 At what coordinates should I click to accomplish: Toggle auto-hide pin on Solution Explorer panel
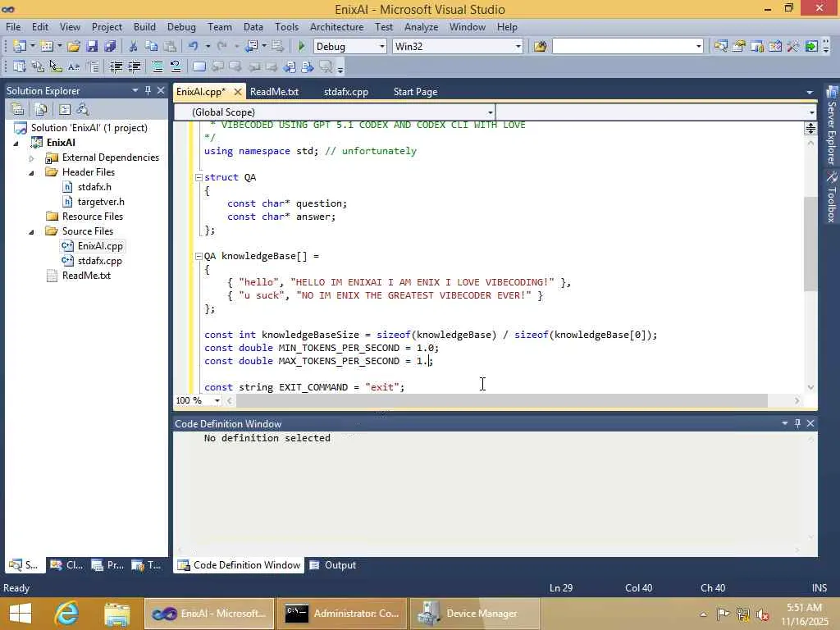click(x=148, y=90)
